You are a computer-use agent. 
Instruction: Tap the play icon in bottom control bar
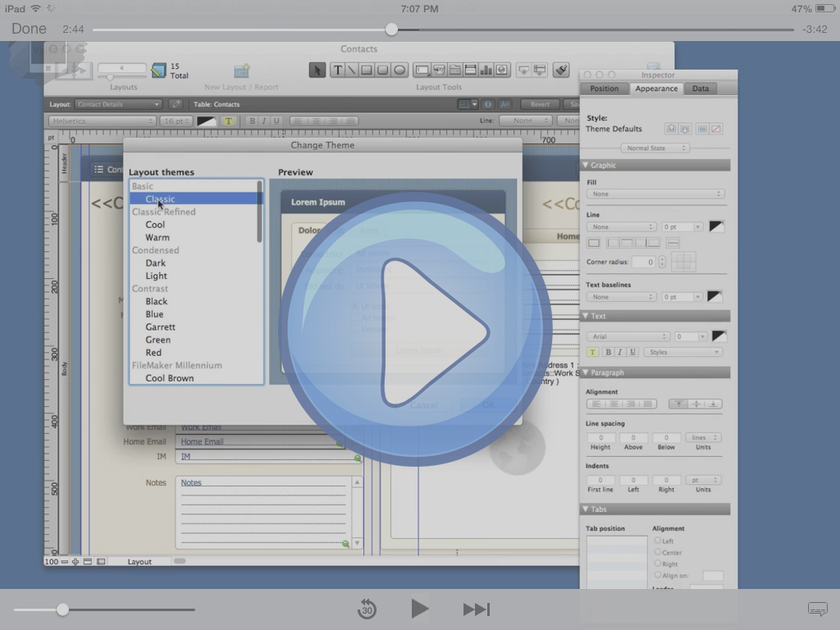point(419,609)
